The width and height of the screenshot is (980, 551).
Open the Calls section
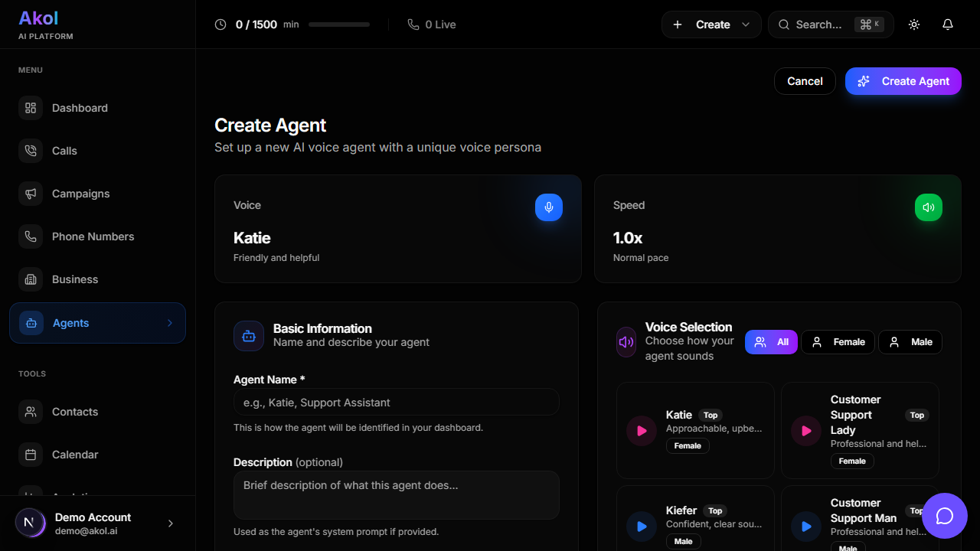64,151
